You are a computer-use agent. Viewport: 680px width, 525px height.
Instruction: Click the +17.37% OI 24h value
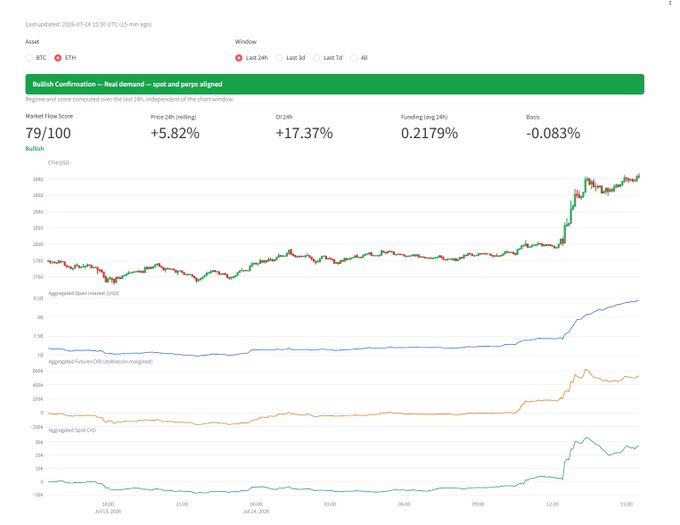coord(304,133)
